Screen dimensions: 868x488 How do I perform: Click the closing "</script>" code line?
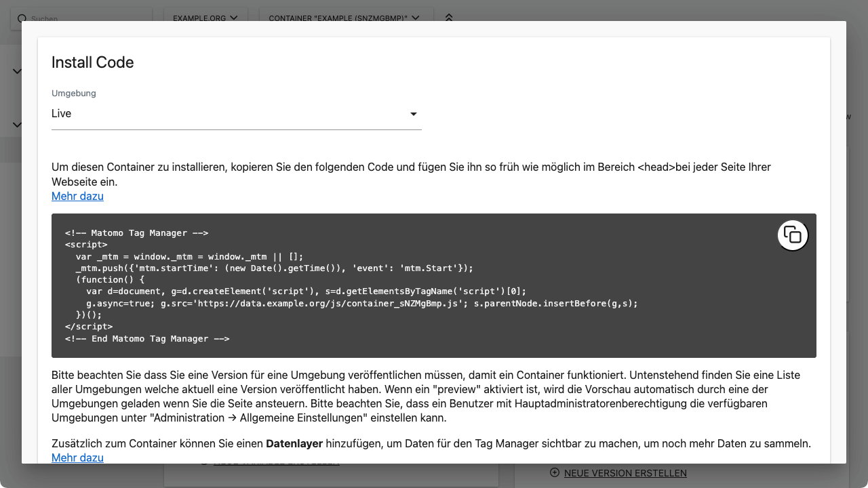89,327
